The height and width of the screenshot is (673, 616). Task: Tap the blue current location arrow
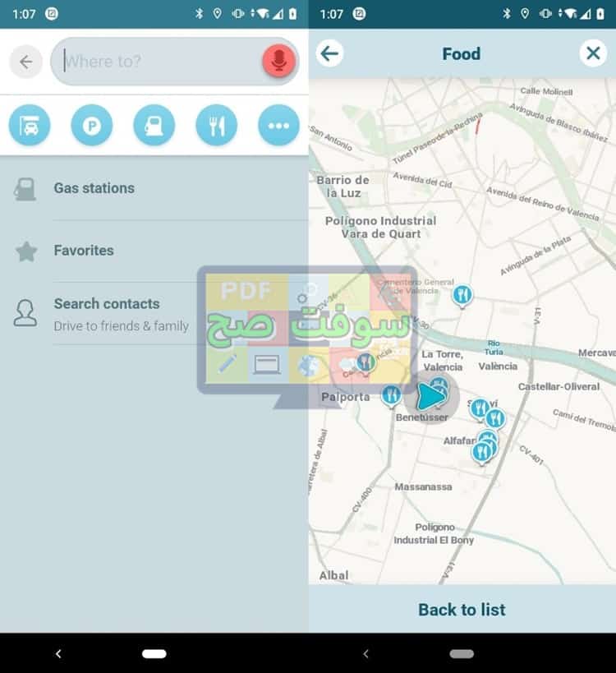pos(430,397)
